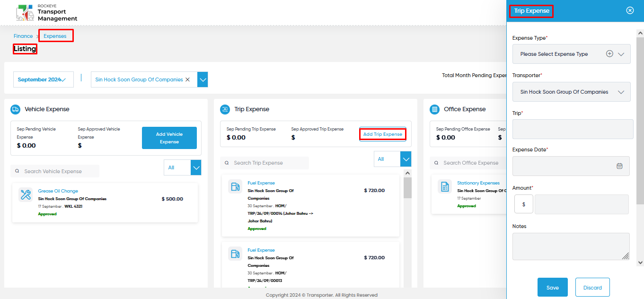Viewport: 644px width, 299px height.
Task: Open Fuel Expense link for trip 00014
Action: click(261, 183)
